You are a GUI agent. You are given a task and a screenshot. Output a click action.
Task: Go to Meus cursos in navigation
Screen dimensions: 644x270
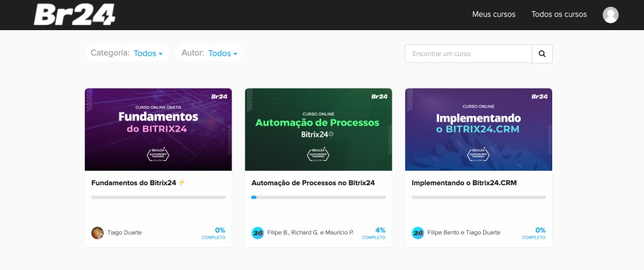pos(494,14)
